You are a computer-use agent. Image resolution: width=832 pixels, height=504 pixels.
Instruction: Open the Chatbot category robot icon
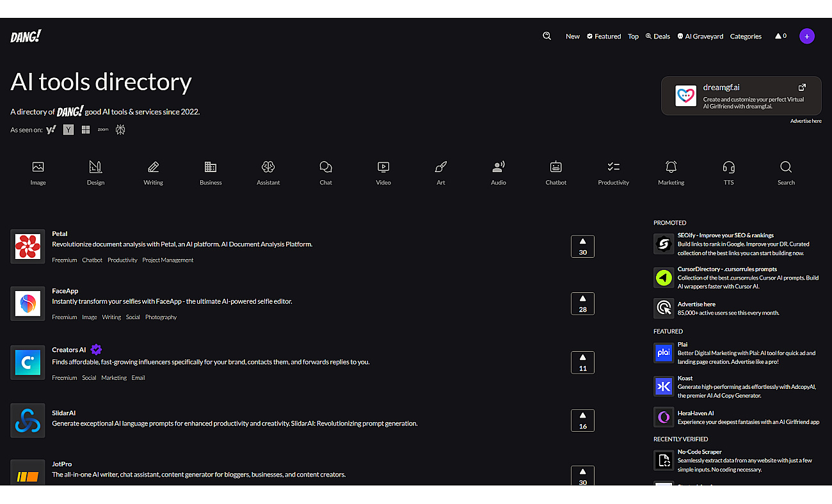(556, 167)
